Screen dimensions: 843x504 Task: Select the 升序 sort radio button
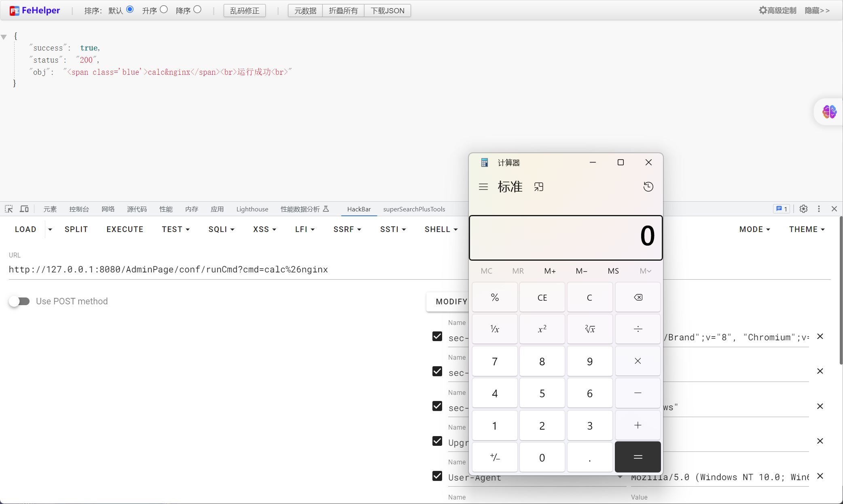pos(164,10)
